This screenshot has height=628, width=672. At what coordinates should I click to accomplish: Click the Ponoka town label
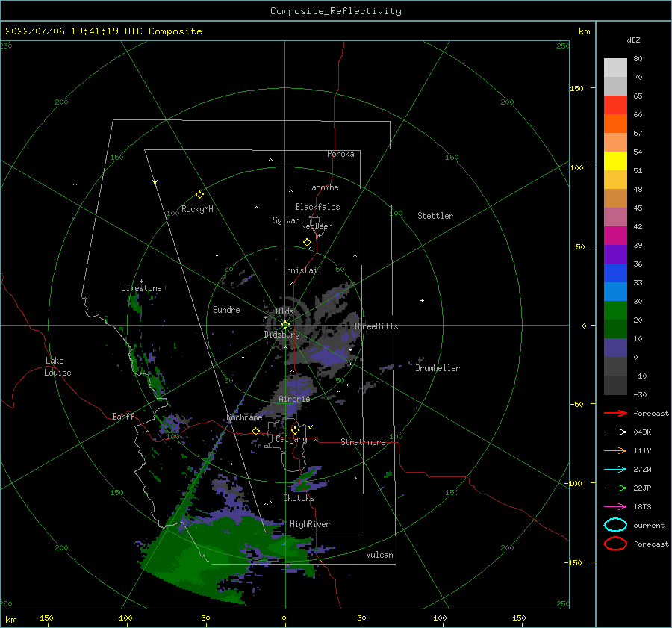pyautogui.click(x=340, y=154)
